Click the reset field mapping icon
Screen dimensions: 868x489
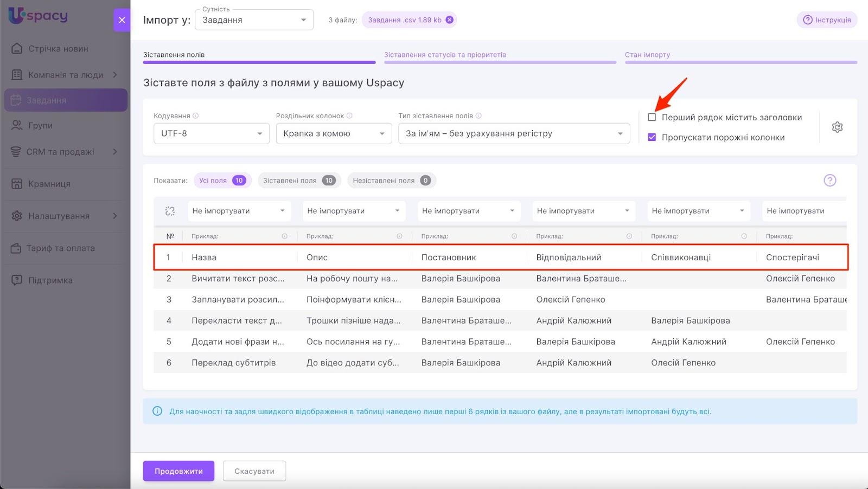[170, 211]
